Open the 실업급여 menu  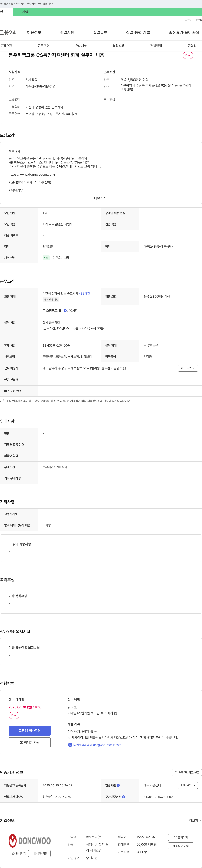click(x=100, y=32)
